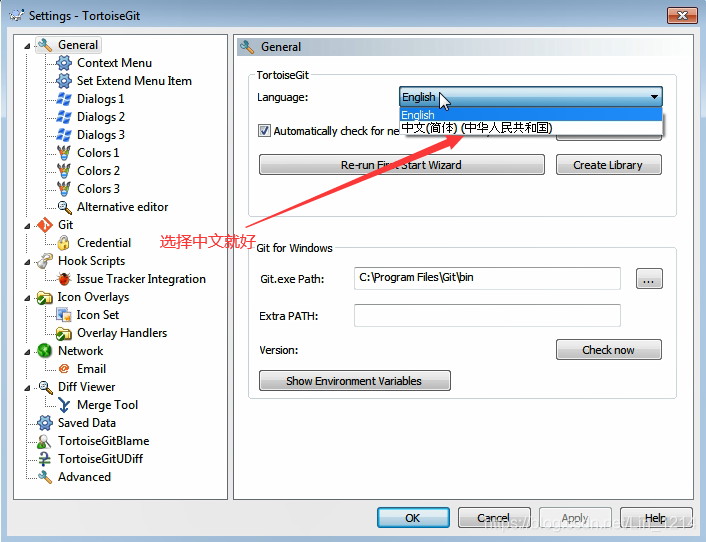
Task: Toggle automatic check for new versions checkbox
Action: click(264, 131)
